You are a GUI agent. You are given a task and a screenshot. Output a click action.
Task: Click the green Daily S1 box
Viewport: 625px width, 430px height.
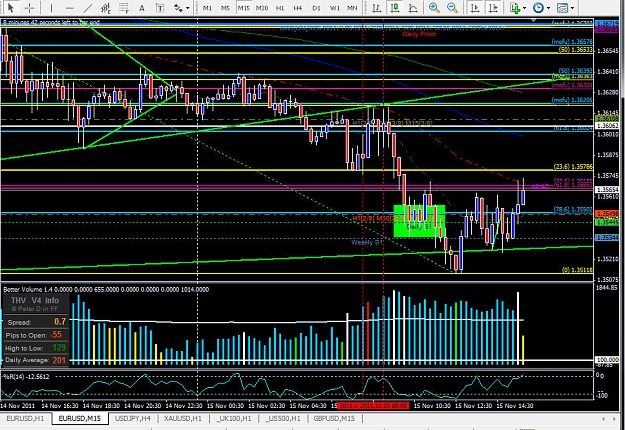tap(419, 221)
